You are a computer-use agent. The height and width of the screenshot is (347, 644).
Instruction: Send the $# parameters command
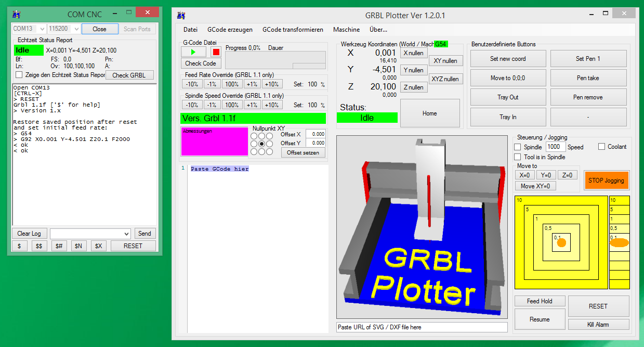click(x=59, y=246)
